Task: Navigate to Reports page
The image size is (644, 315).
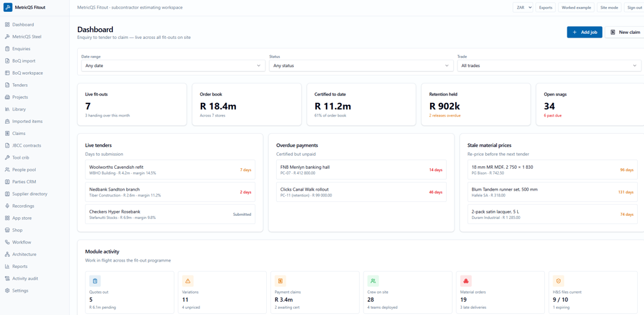Action: click(35, 267)
